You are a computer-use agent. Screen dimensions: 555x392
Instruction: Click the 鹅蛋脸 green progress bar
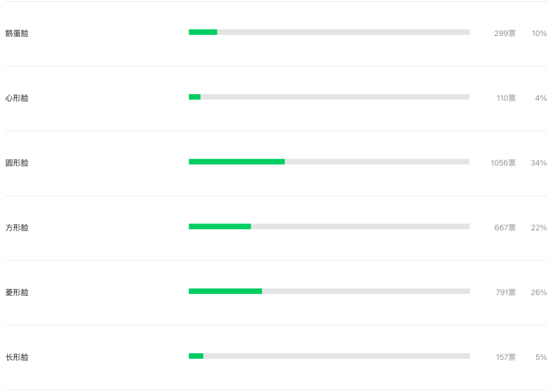pyautogui.click(x=203, y=32)
